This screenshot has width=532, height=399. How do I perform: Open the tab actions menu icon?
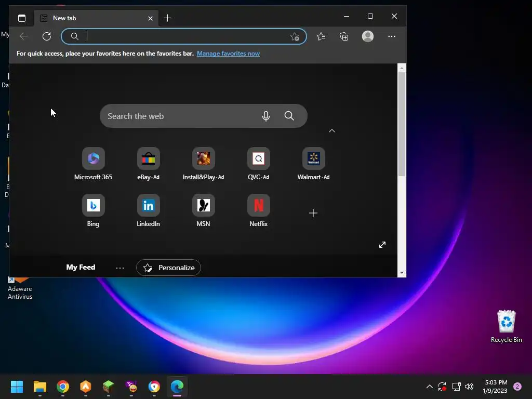(22, 18)
